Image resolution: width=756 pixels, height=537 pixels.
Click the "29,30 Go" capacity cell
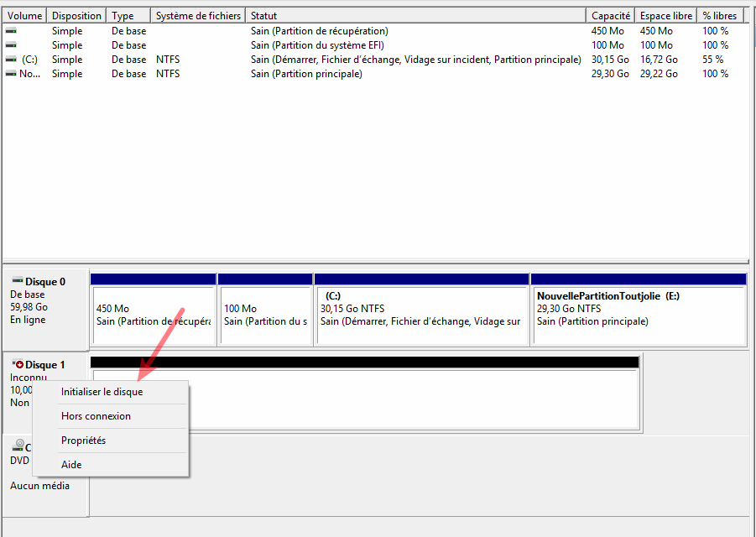610,74
